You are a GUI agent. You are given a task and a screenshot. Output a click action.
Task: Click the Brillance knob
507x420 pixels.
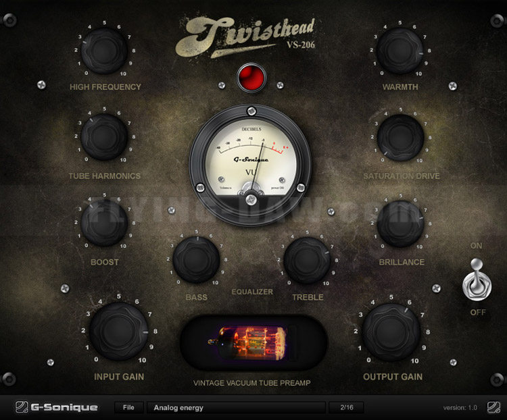(x=400, y=224)
